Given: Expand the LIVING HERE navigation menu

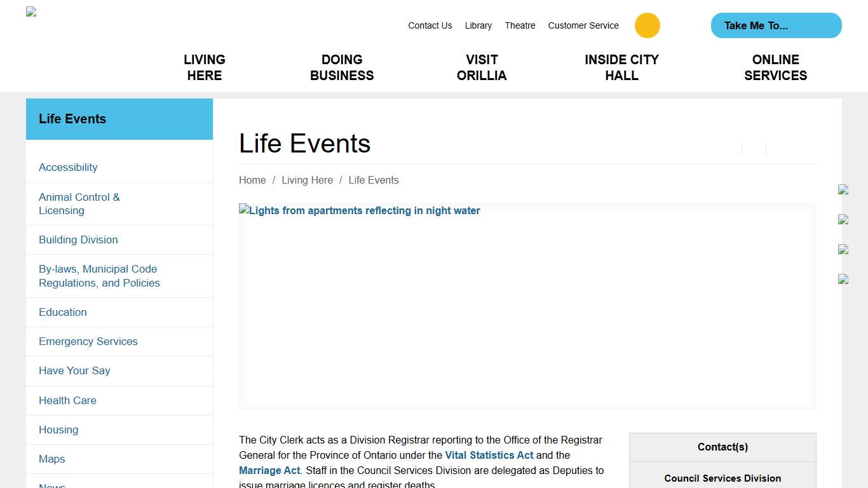Looking at the screenshot, I should pos(204,67).
